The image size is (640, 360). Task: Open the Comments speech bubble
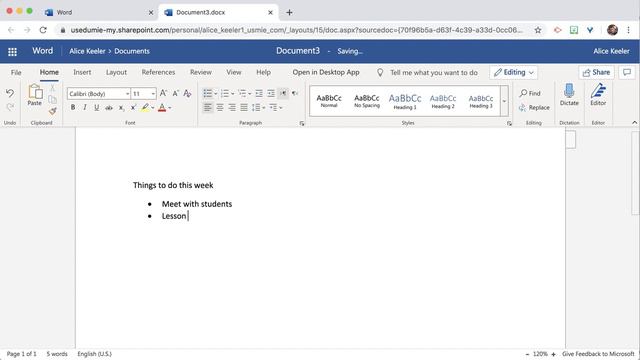[627, 72]
